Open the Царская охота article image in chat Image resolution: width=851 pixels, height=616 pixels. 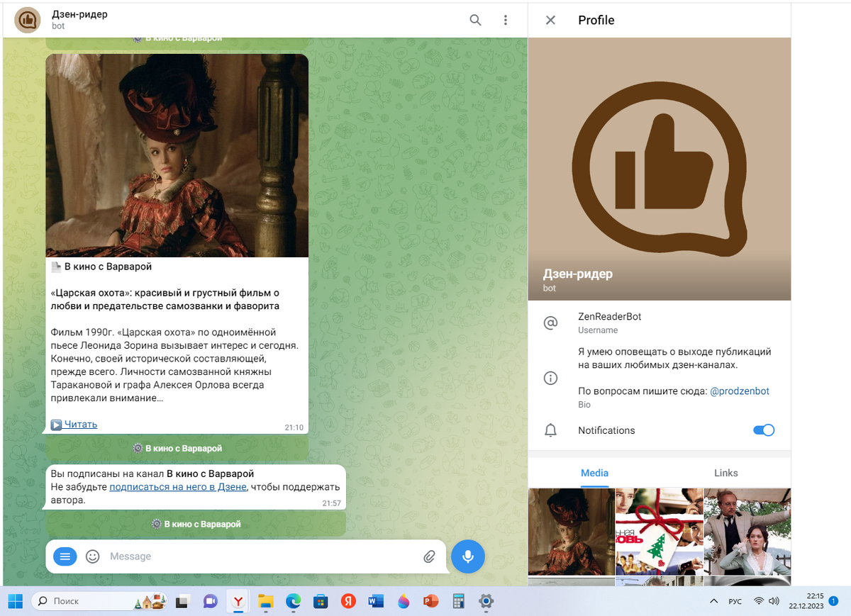pos(177,155)
